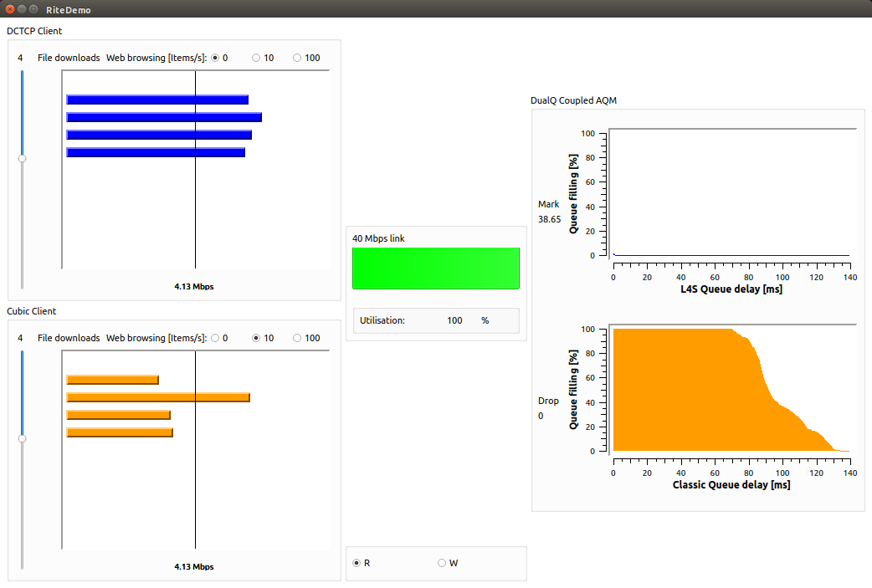Select the R radio option
872x588 pixels.
tap(357, 563)
